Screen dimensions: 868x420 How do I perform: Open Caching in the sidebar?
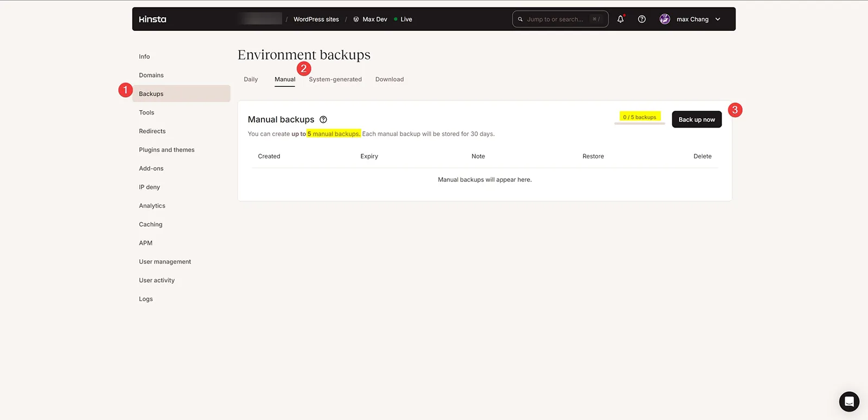tap(151, 225)
